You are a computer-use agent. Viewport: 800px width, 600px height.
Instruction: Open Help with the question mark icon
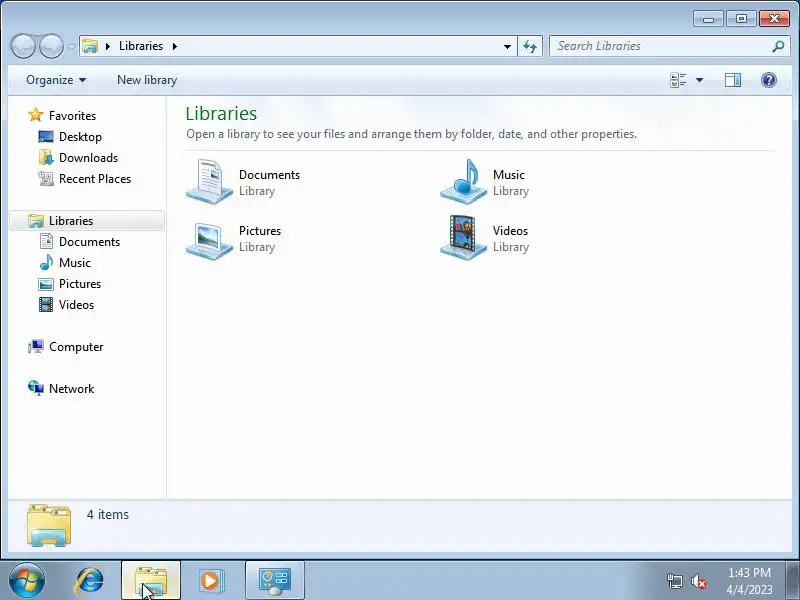pos(769,80)
